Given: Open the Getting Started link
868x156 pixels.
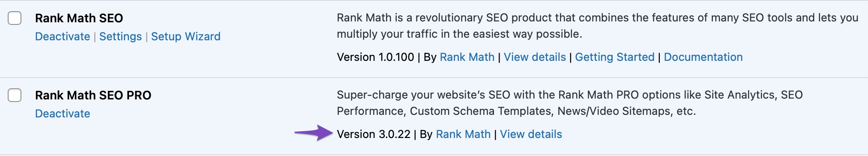Looking at the screenshot, I should click(615, 57).
